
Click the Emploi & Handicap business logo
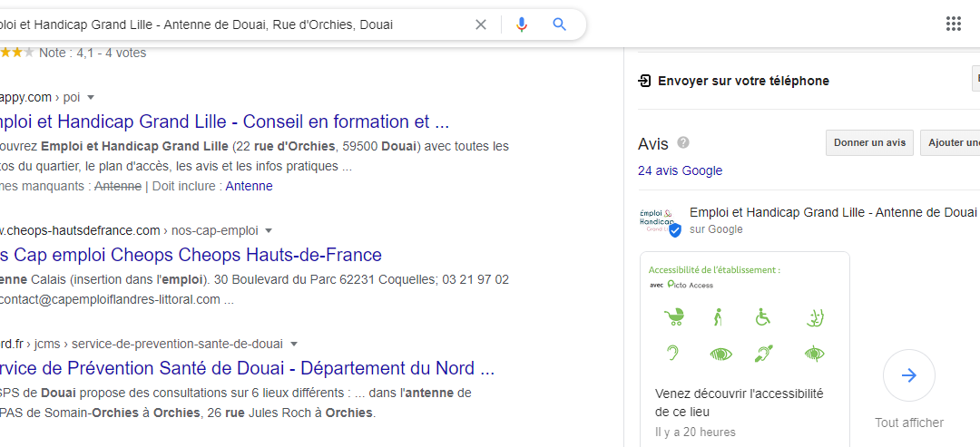[660, 220]
